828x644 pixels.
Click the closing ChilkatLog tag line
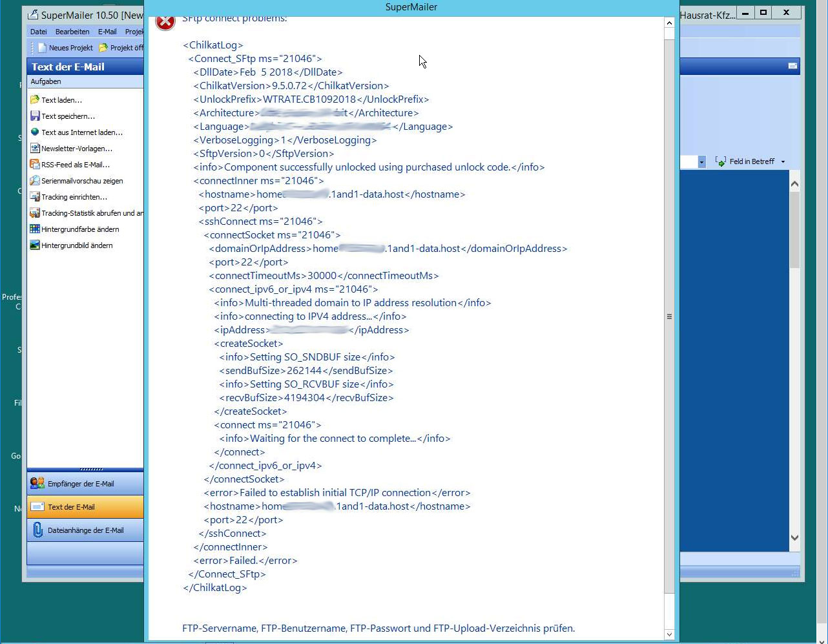215,588
